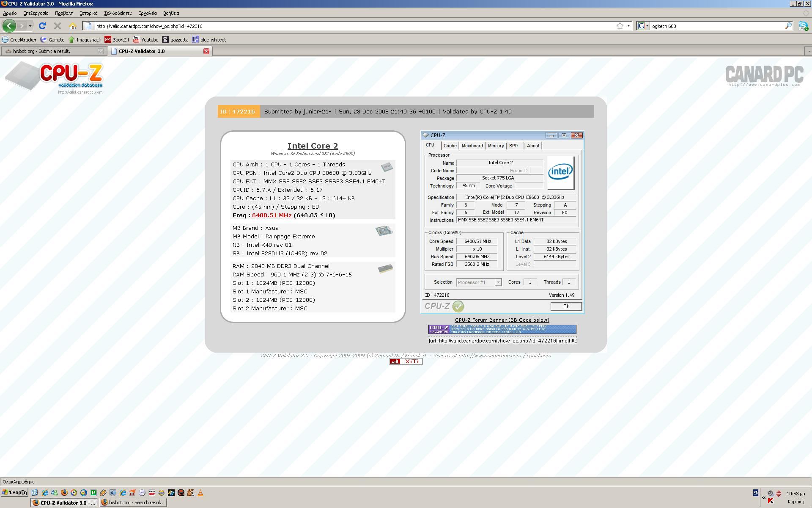The height and width of the screenshot is (508, 812).
Task: Click the Forward navigation arrow
Action: point(22,26)
